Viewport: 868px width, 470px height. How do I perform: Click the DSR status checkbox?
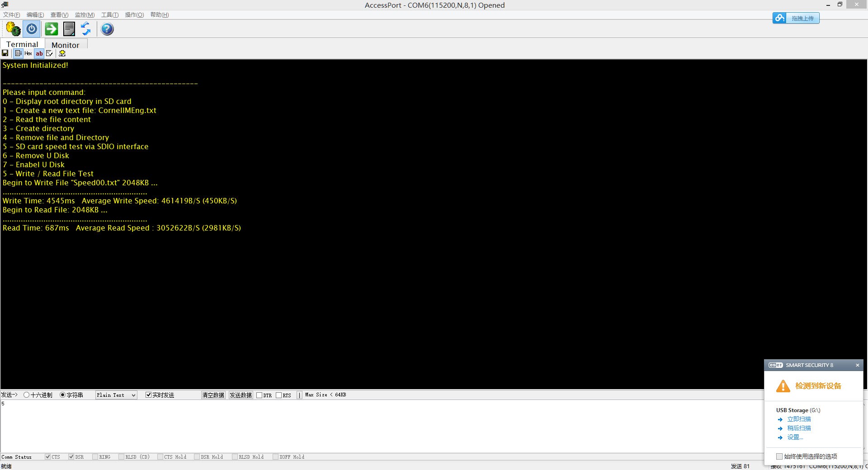[x=71, y=457]
